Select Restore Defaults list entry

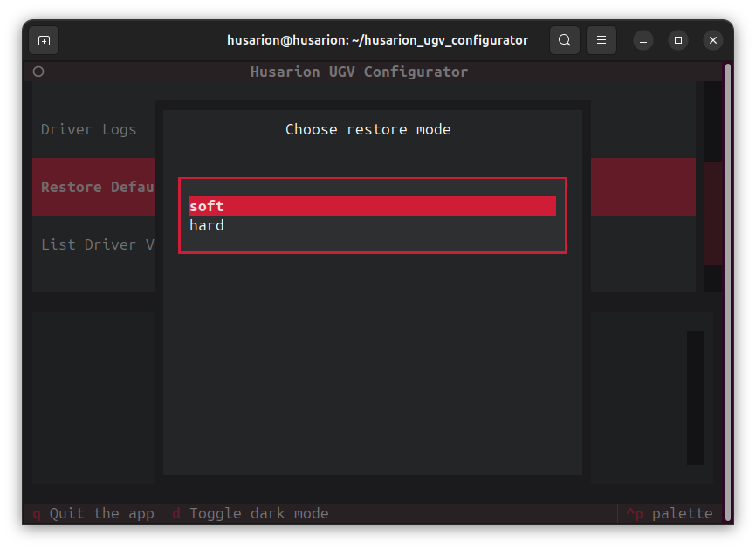93,187
